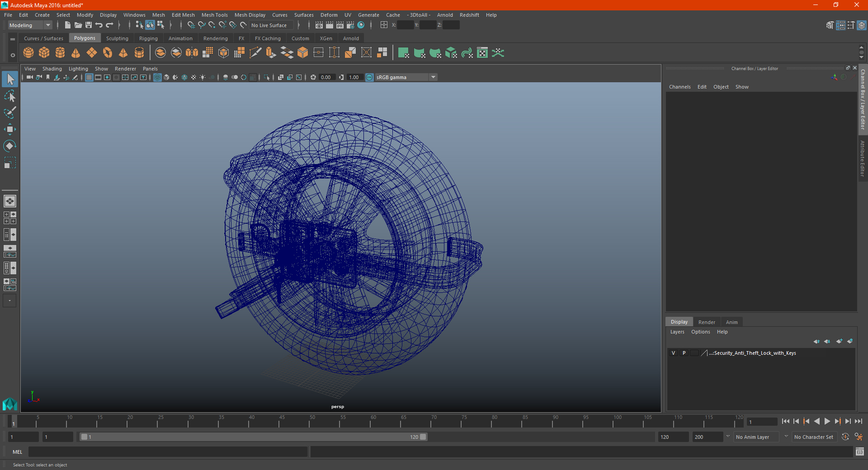The image size is (868, 470).
Task: Select the Move tool in the toolbox
Action: point(10,129)
